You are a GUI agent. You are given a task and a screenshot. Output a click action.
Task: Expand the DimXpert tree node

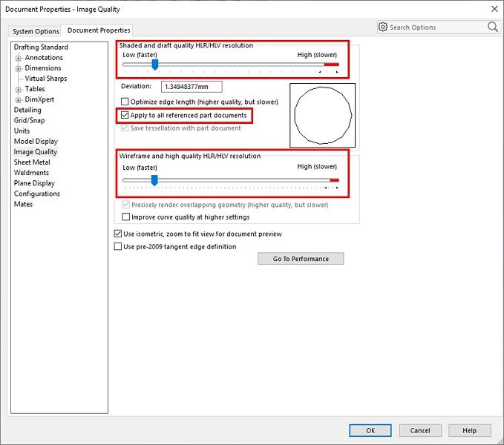tap(19, 99)
